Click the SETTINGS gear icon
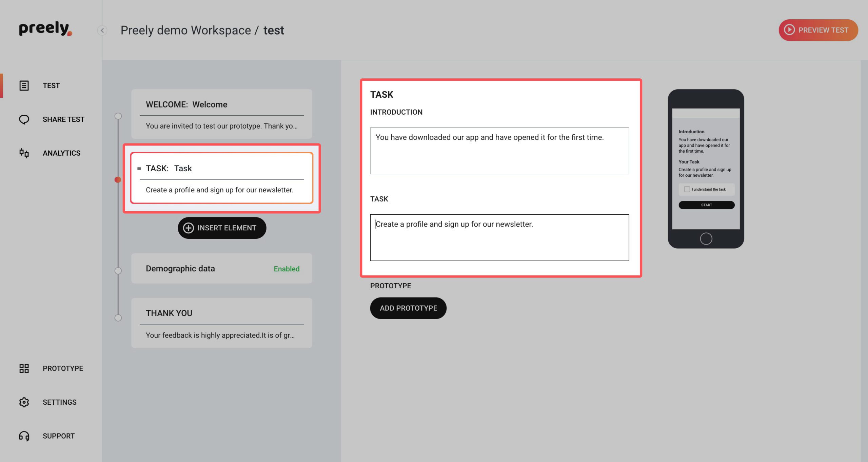The width and height of the screenshot is (868, 462). pos(23,402)
